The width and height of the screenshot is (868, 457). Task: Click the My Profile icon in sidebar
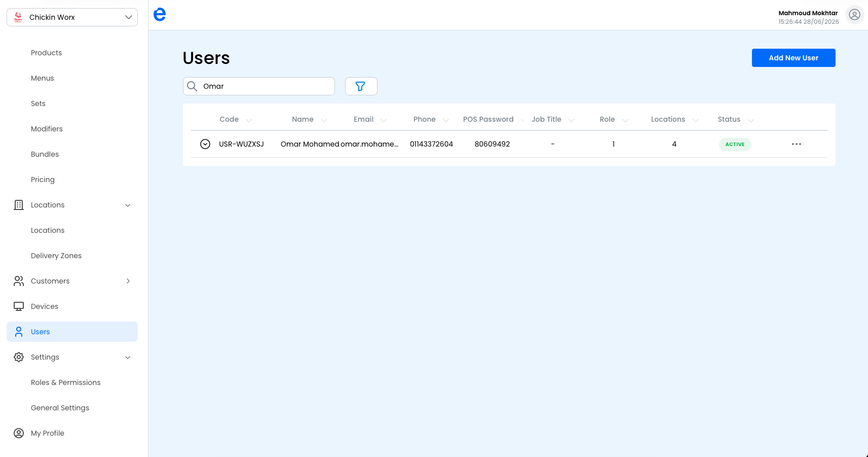[19, 433]
